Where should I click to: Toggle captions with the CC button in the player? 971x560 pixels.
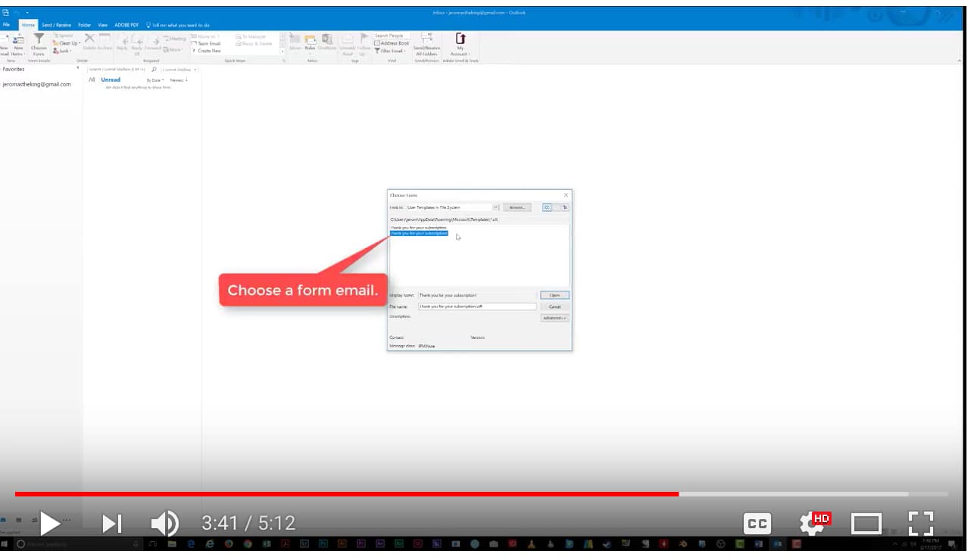757,522
